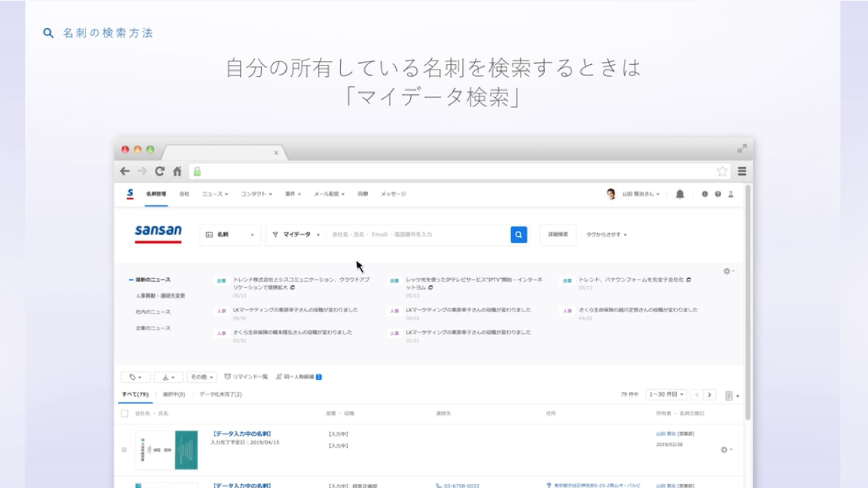
Task: Open the gear menu for the first card row
Action: (x=726, y=450)
